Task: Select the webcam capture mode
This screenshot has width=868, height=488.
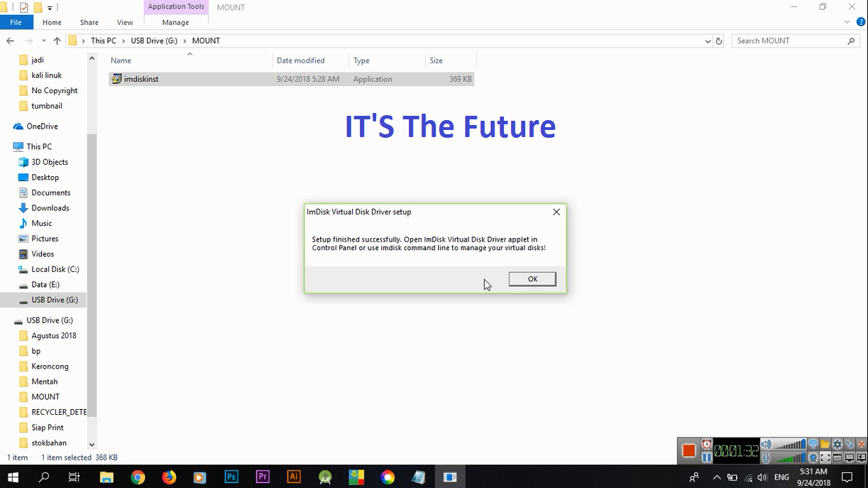Action: tap(813, 457)
